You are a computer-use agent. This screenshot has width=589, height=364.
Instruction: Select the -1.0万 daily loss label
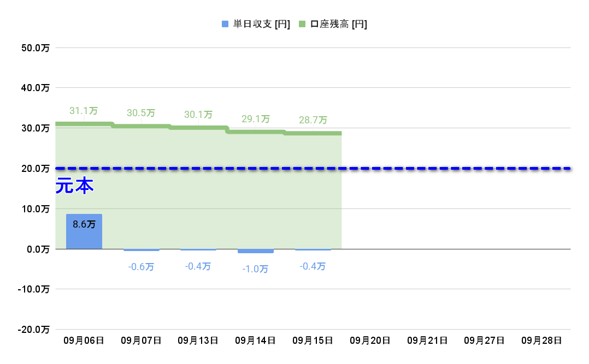pyautogui.click(x=256, y=269)
